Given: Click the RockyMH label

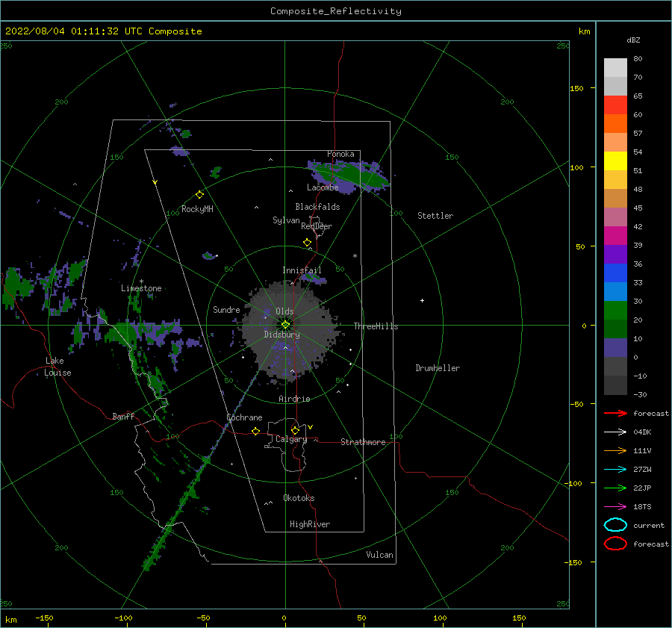Looking at the screenshot, I should (x=197, y=209).
